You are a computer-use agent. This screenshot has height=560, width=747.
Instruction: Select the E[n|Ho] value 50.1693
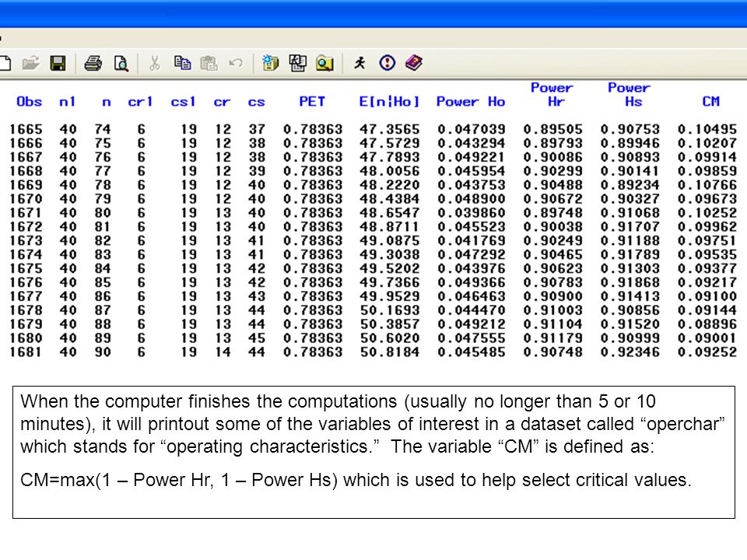[x=390, y=310]
